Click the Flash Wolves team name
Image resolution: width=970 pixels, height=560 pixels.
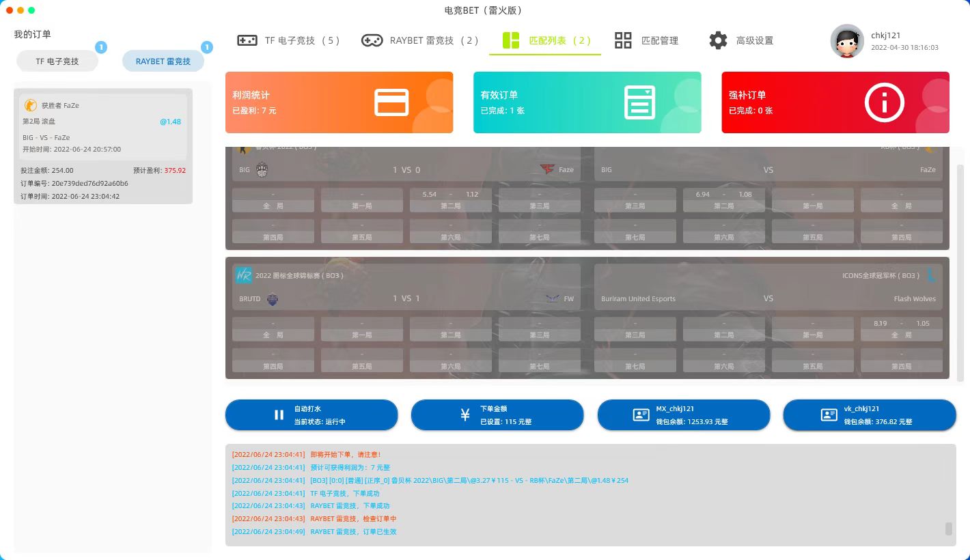tap(915, 299)
